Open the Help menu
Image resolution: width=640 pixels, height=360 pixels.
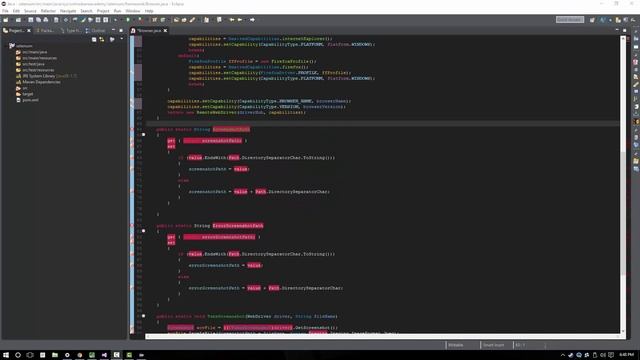coord(149,11)
